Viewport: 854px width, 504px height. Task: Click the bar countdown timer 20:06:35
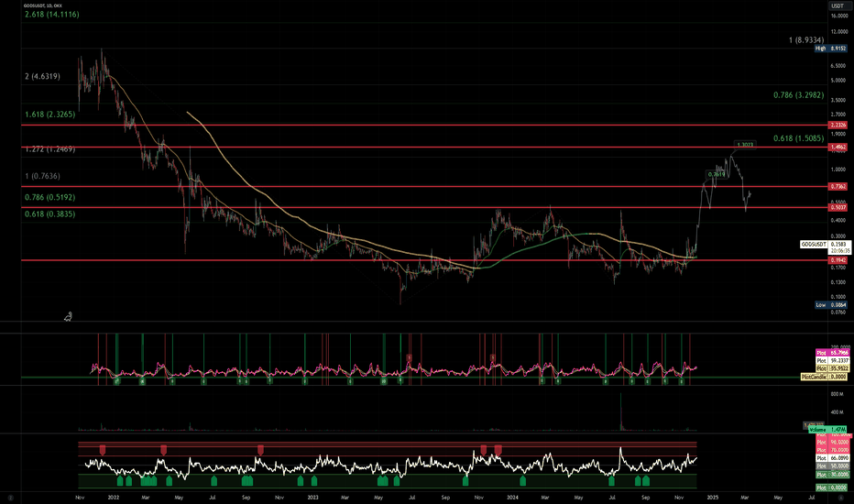click(839, 252)
